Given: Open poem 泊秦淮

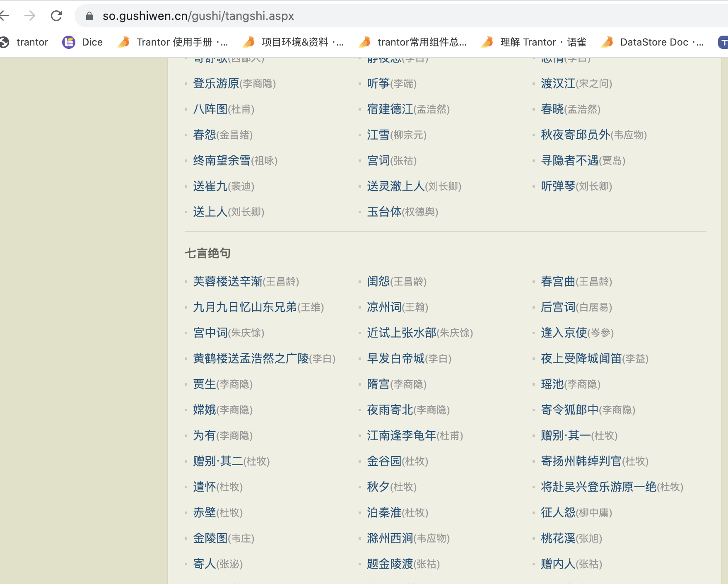Looking at the screenshot, I should [384, 513].
